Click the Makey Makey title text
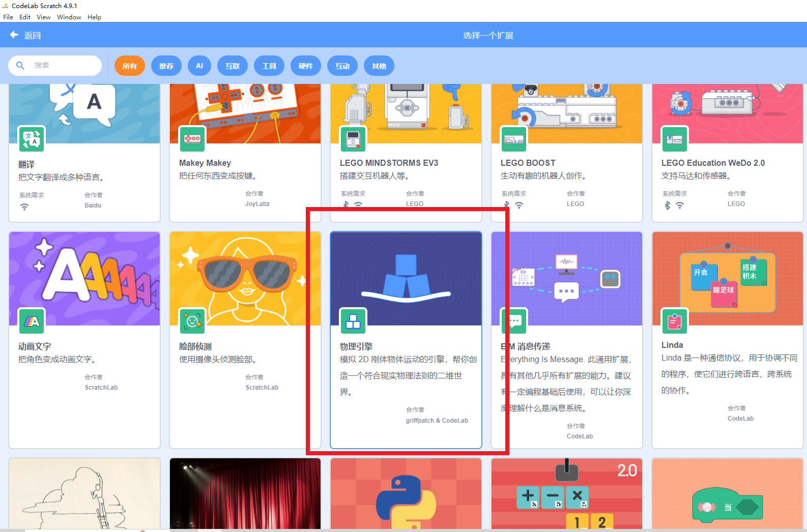This screenshot has height=532, width=807. point(205,163)
